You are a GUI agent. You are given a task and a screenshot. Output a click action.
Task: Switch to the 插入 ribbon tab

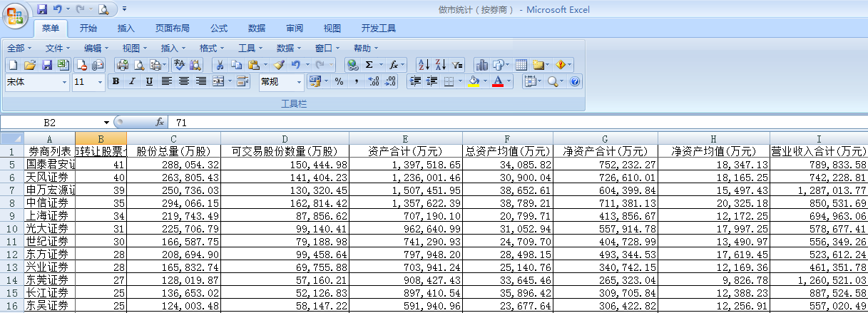point(126,29)
